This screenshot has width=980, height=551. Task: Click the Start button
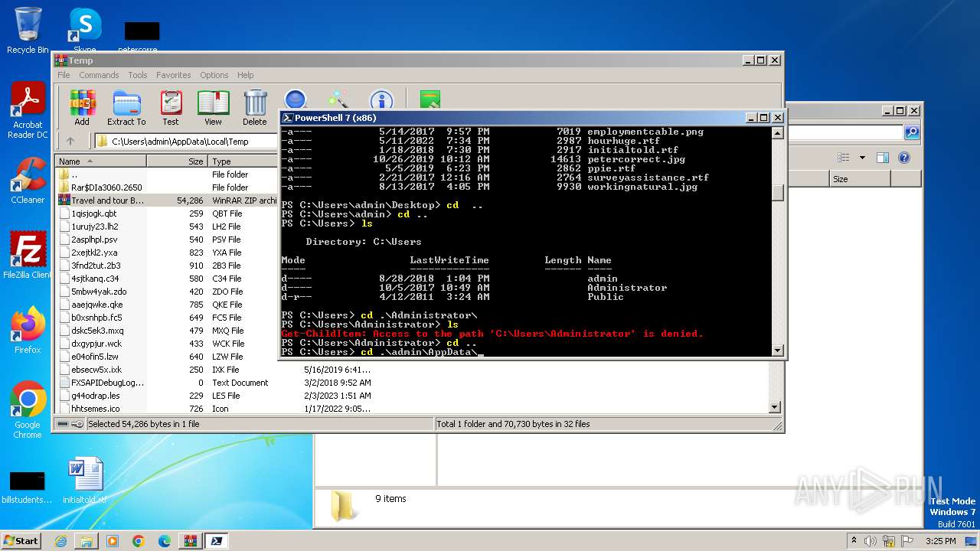point(21,540)
